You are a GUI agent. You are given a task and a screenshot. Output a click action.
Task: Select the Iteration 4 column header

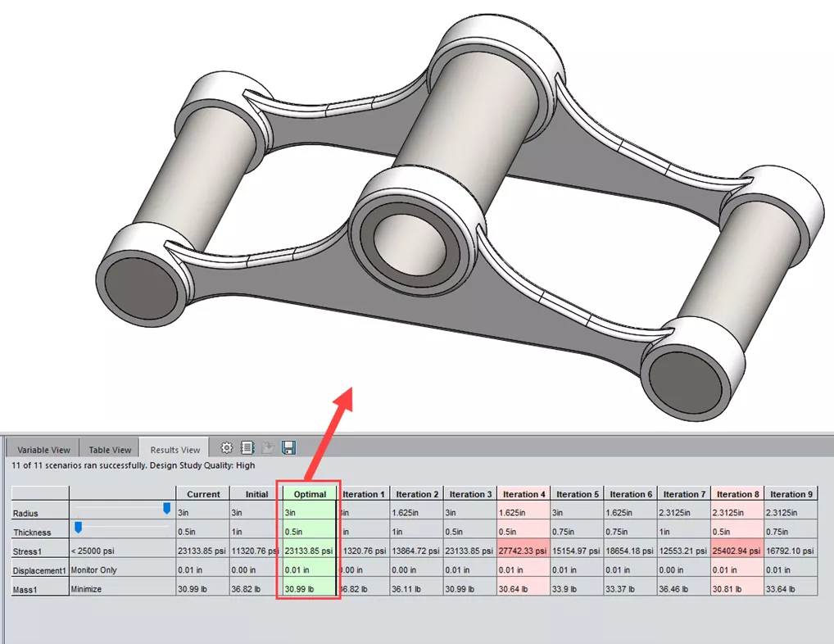(524, 494)
